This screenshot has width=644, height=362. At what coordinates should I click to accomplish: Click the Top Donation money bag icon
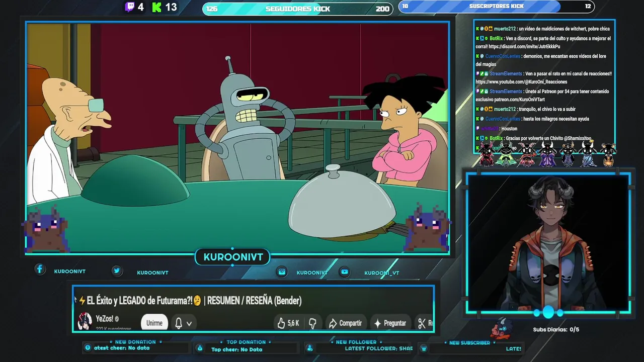click(x=200, y=348)
